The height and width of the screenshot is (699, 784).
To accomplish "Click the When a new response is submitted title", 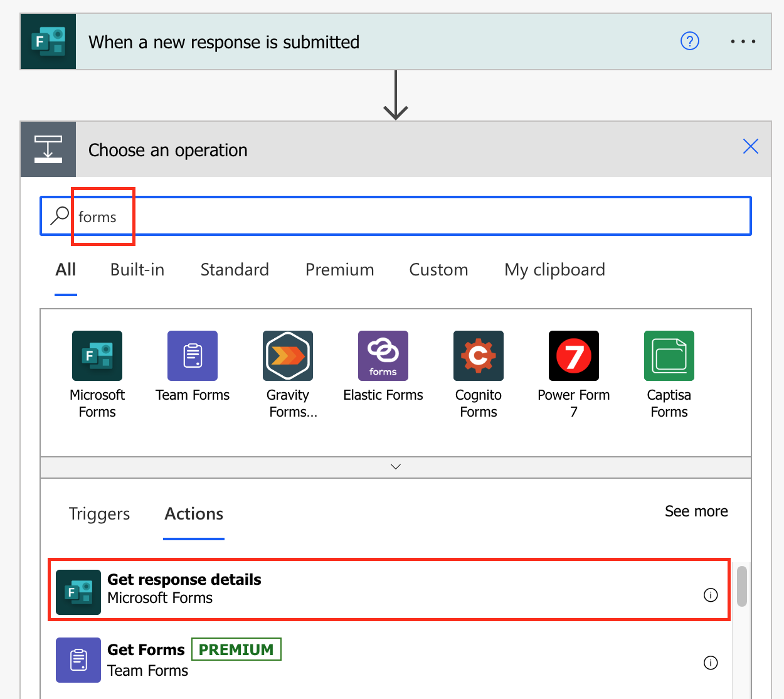I will point(224,42).
